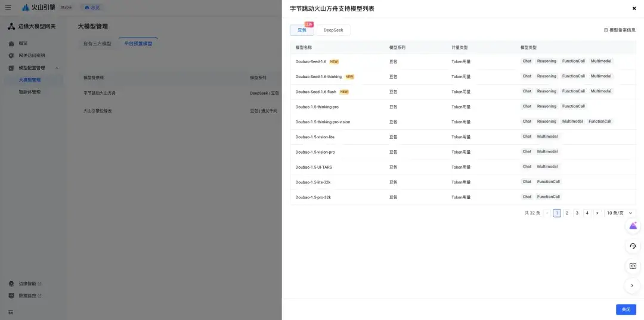Click the 计量类型 column header
Image resolution: width=644 pixels, height=320 pixels.
pyautogui.click(x=460, y=48)
